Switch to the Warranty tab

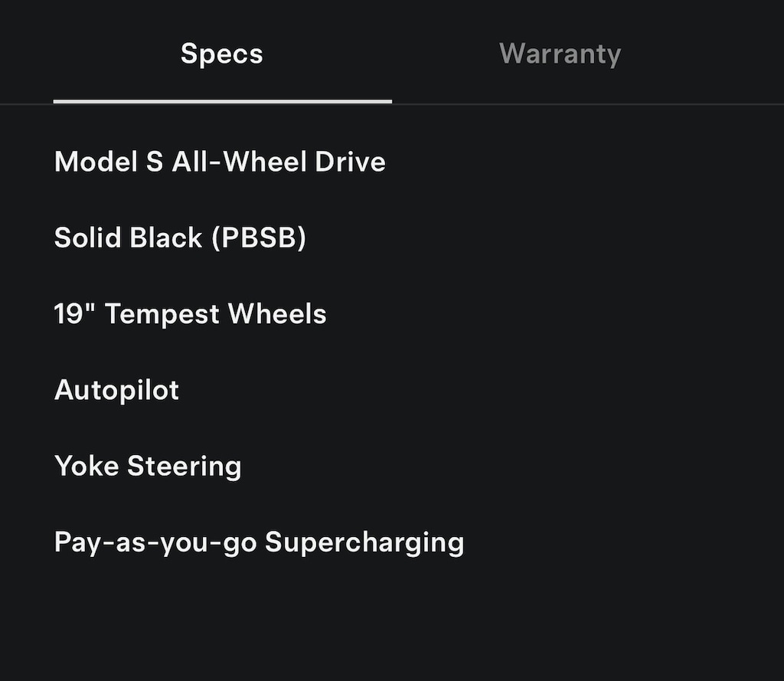pyautogui.click(x=560, y=54)
